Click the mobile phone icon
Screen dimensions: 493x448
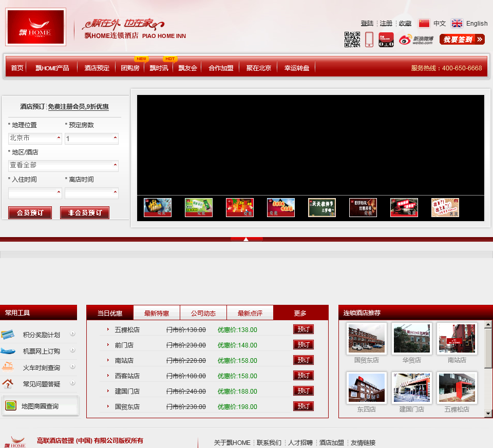(x=369, y=40)
